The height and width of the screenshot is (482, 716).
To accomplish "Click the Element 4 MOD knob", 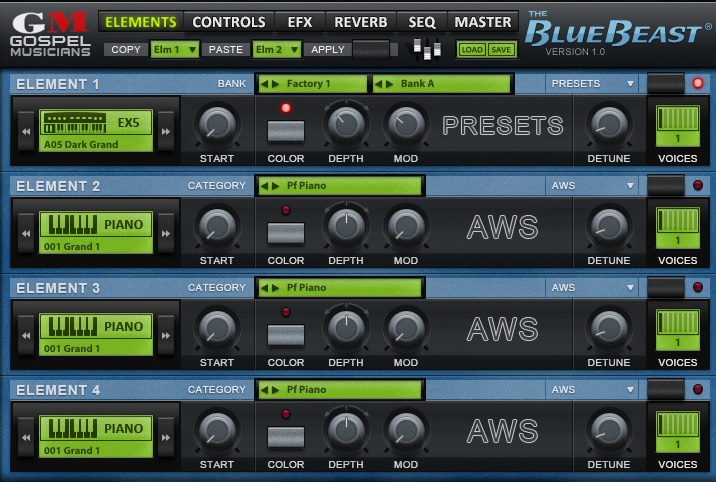I will click(x=405, y=430).
